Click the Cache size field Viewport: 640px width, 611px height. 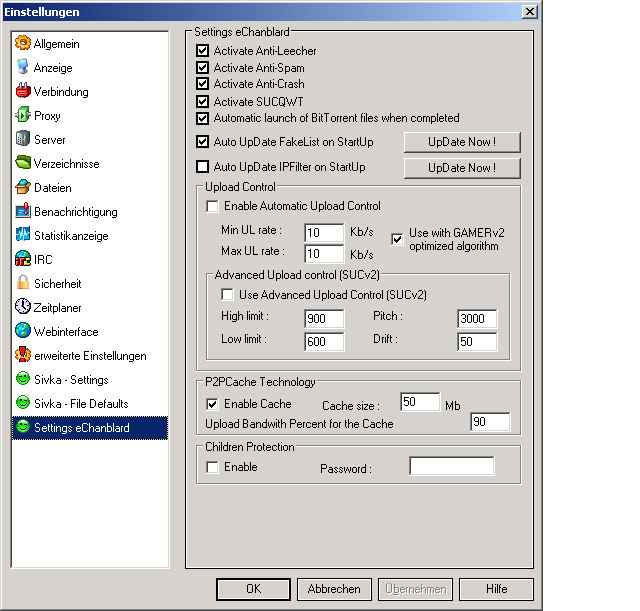(x=420, y=402)
